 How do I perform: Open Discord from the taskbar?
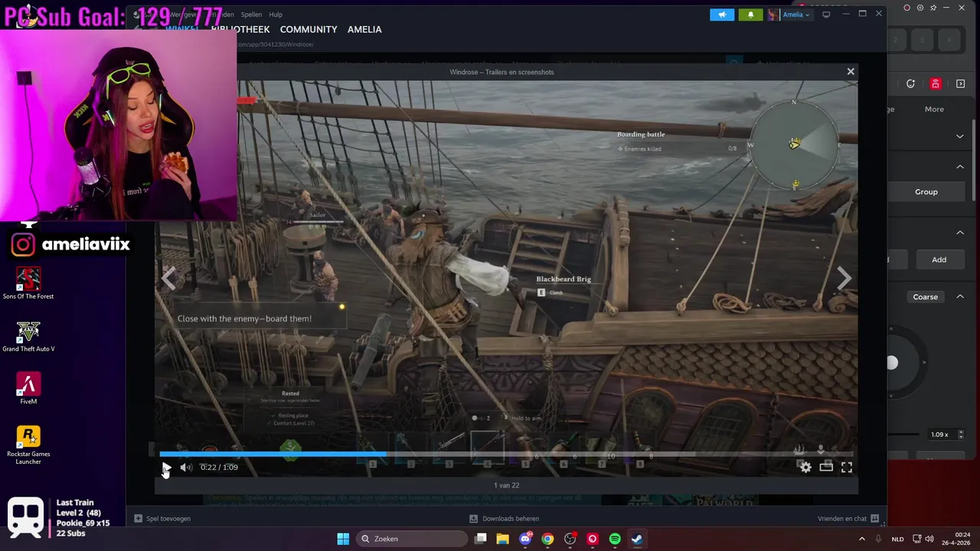525,539
